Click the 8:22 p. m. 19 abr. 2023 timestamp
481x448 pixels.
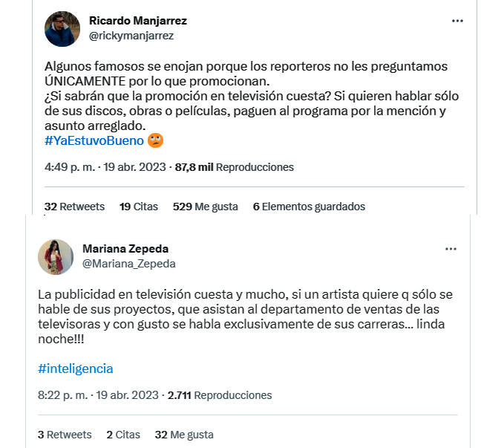(x=99, y=395)
